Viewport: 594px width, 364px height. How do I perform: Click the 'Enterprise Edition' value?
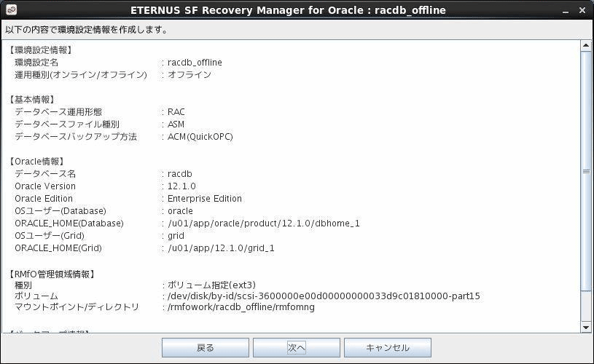click(205, 199)
